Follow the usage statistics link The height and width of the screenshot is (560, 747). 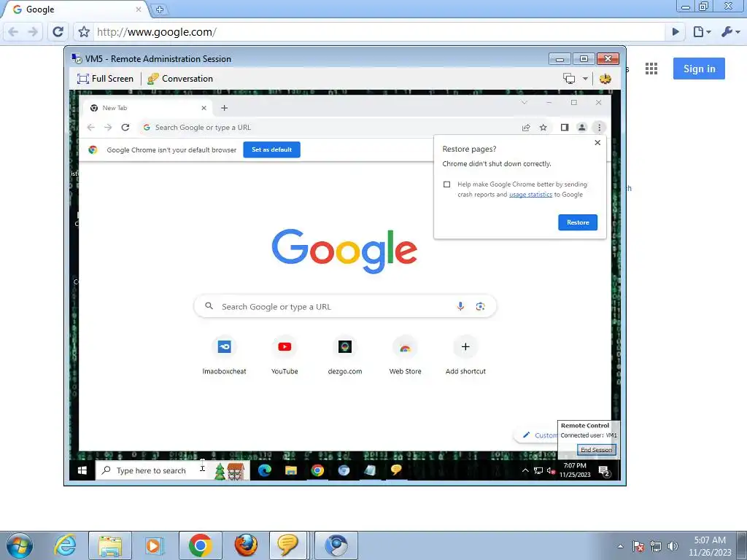tap(530, 194)
